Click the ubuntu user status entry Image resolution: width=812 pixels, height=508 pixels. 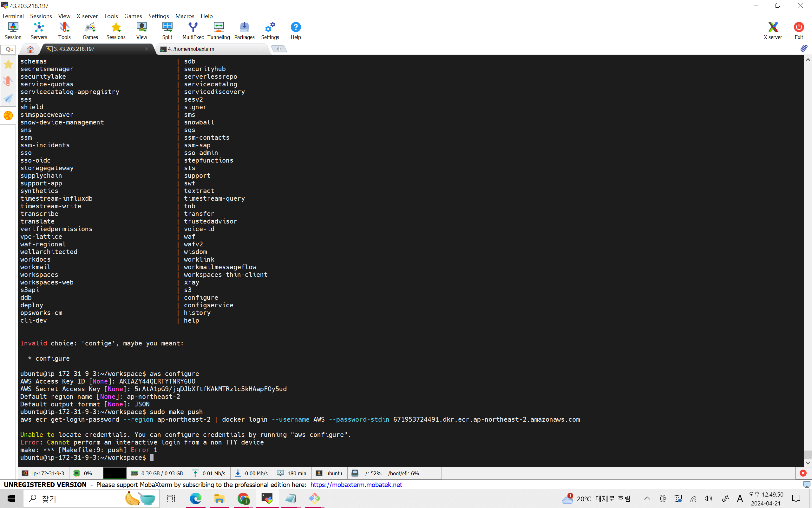point(329,473)
